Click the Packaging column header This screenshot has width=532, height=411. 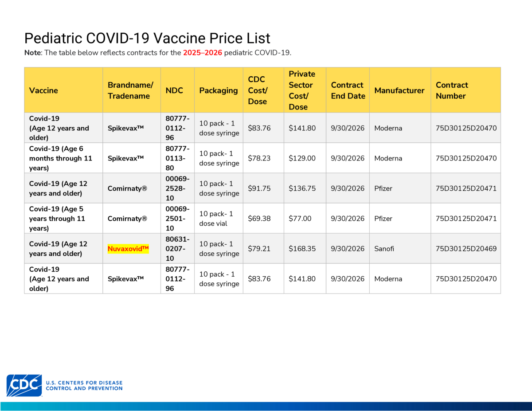[219, 90]
